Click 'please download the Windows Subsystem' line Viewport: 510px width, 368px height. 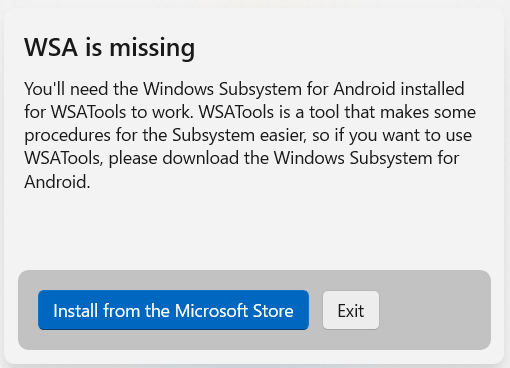pyautogui.click(x=270, y=158)
